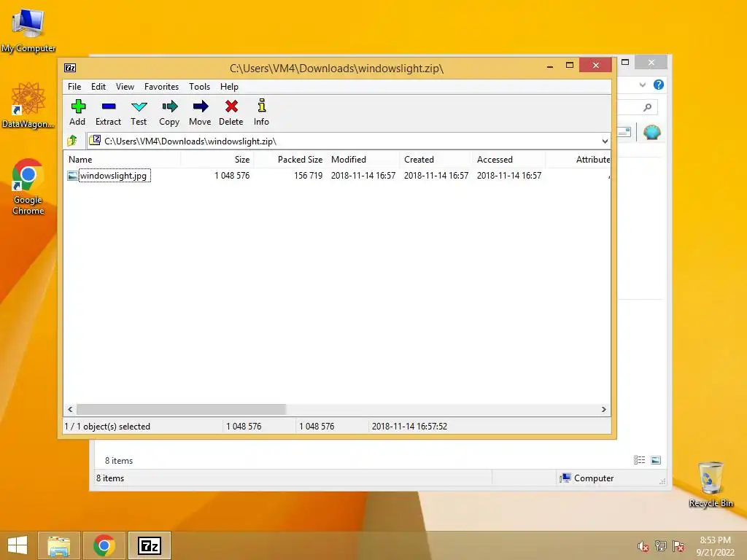747x560 pixels.
Task: Open Explorer window help icon
Action: point(659,85)
